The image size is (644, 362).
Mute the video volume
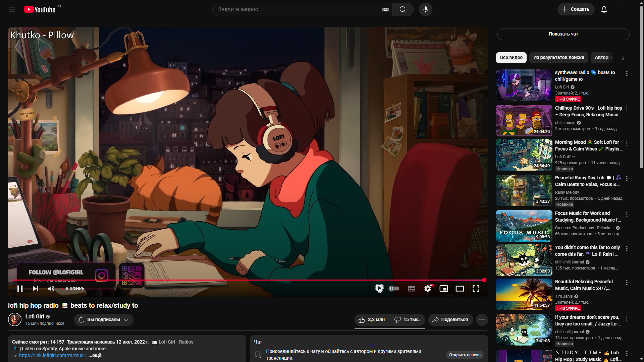point(51,289)
